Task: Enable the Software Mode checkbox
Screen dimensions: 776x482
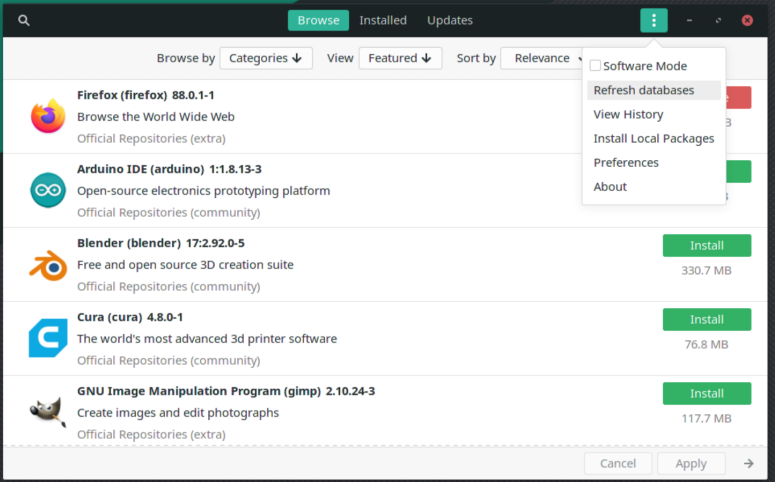Action: [x=595, y=65]
